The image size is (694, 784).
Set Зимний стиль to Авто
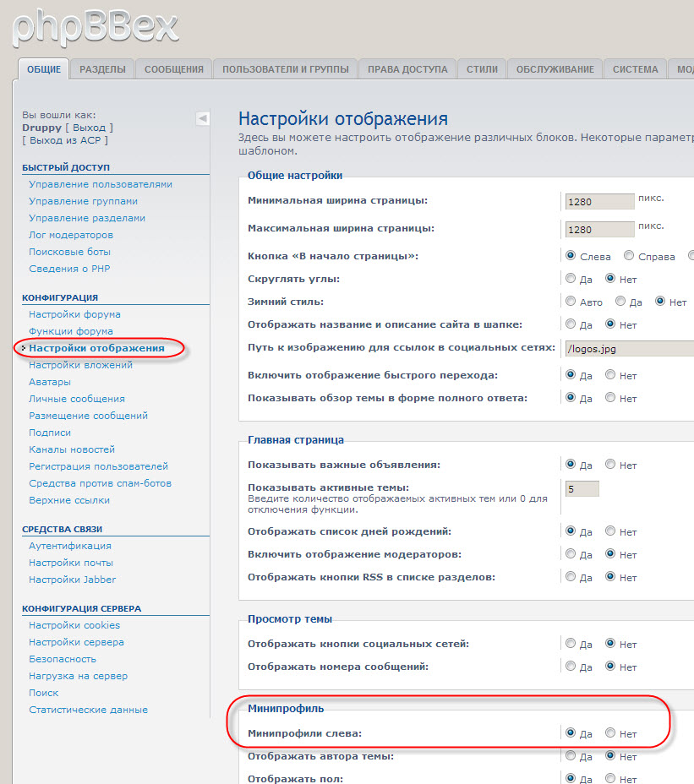click(x=571, y=301)
